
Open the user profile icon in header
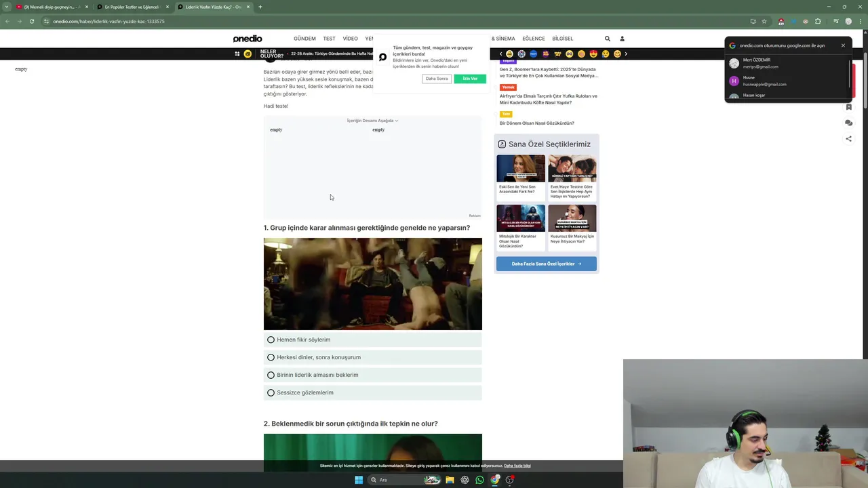(x=622, y=39)
